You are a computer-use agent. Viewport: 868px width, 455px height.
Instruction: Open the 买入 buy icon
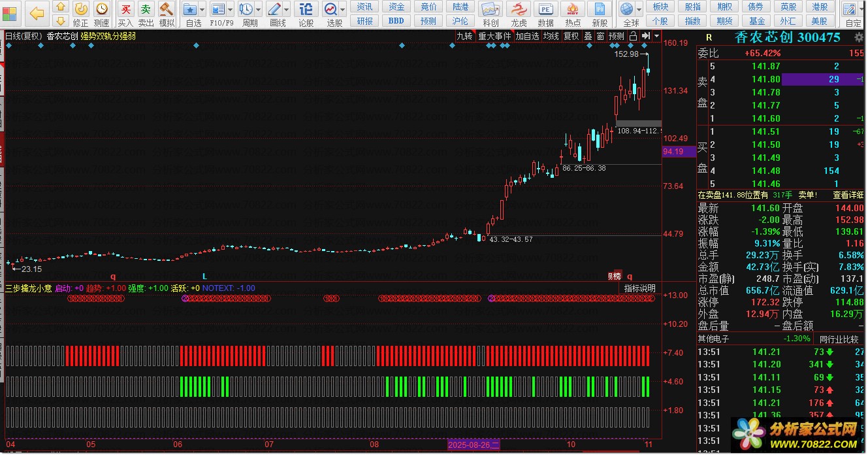125,14
